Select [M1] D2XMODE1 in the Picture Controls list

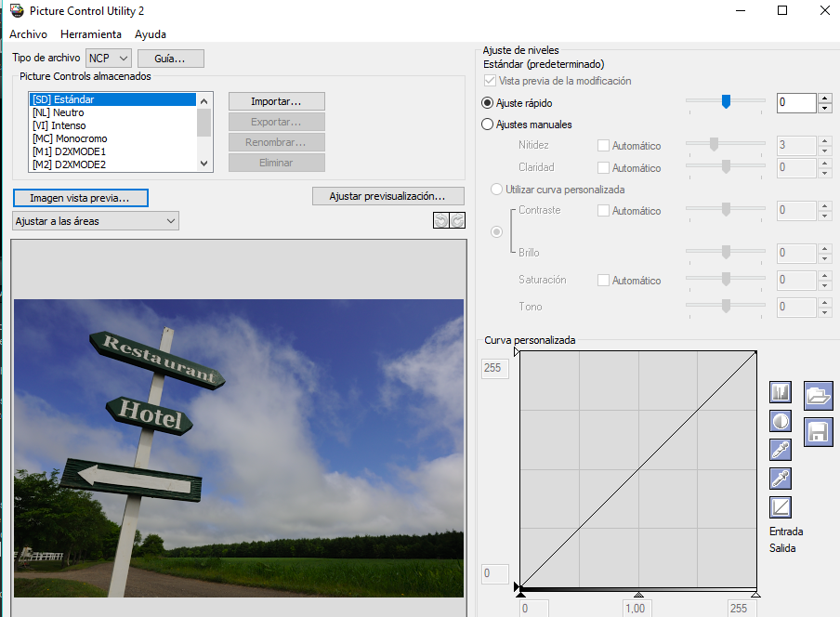[113, 151]
